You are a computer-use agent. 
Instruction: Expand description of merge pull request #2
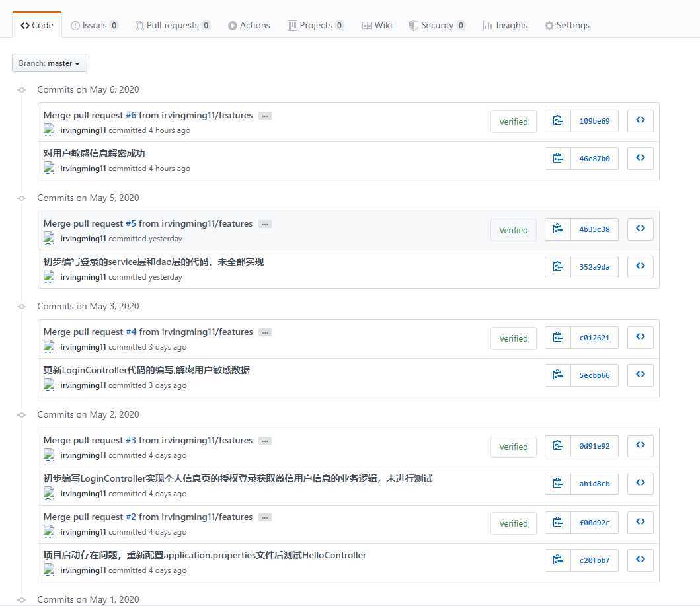click(x=265, y=517)
